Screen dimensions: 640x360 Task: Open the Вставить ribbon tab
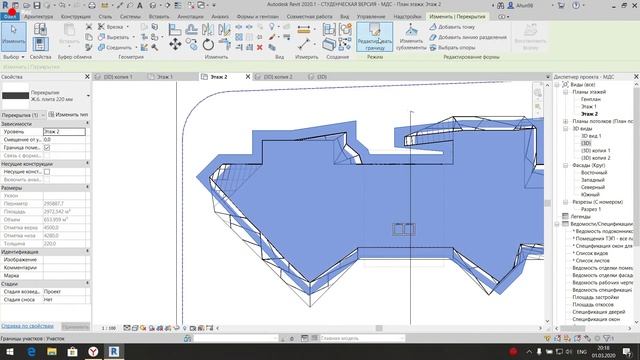coord(159,17)
